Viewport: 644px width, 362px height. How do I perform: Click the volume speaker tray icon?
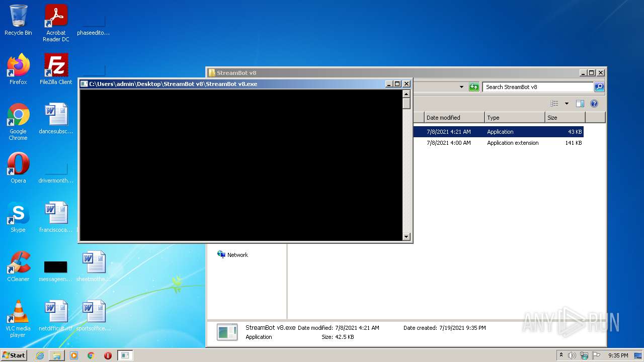(x=572, y=355)
